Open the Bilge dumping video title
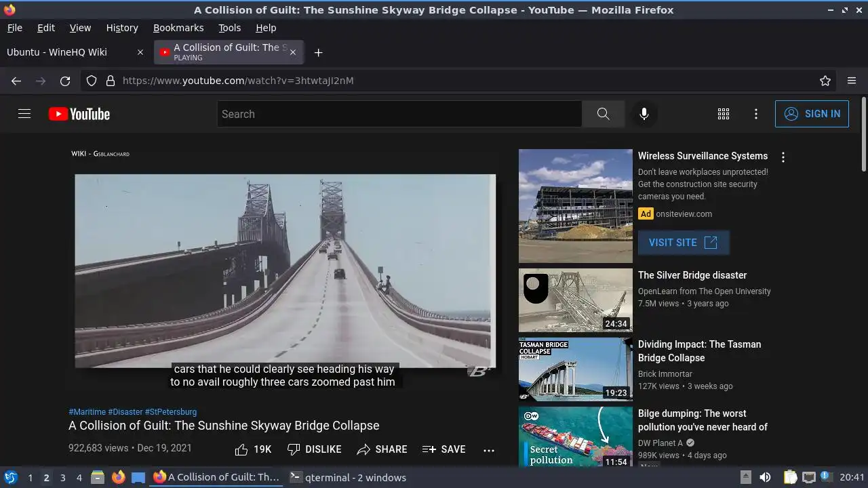868x488 pixels. [703, 420]
